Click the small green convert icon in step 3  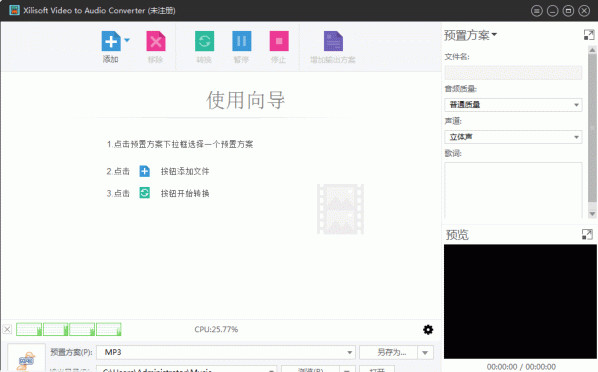click(145, 193)
